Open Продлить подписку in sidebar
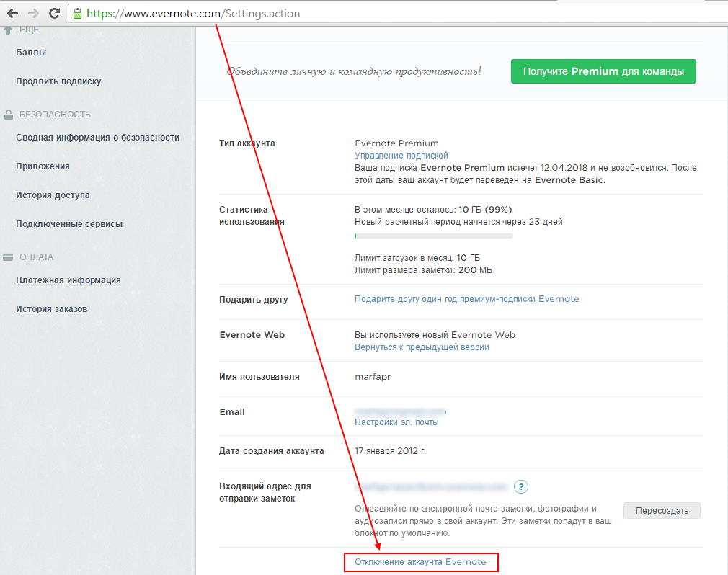Screen dimensions: 728x575 (x=58, y=81)
